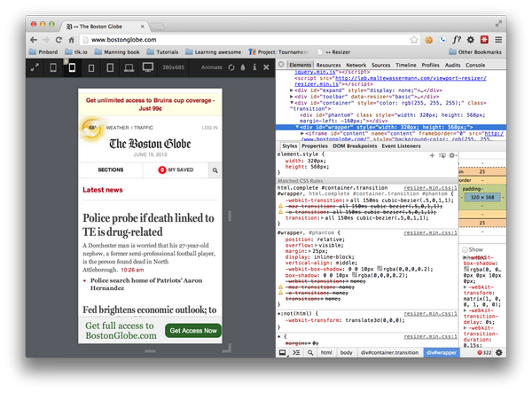
Task: Add new style rule with plus icon
Action: click(x=432, y=155)
